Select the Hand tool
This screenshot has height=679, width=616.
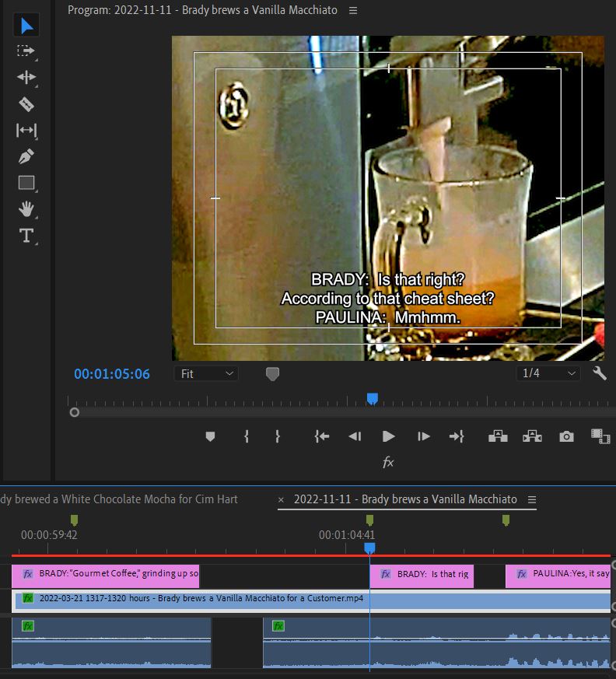pyautogui.click(x=26, y=209)
